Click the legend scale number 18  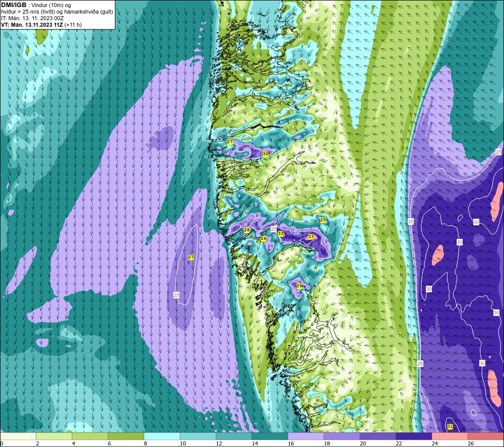coord(327,443)
